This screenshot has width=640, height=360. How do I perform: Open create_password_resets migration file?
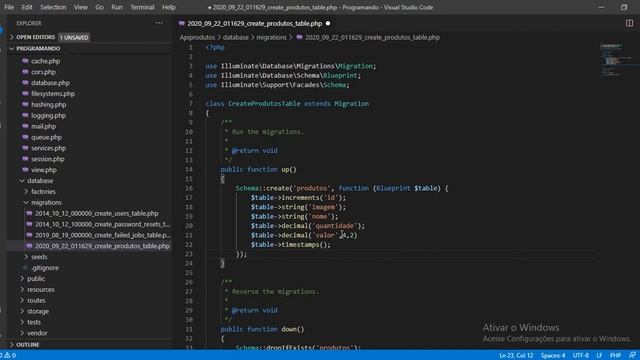pos(102,224)
